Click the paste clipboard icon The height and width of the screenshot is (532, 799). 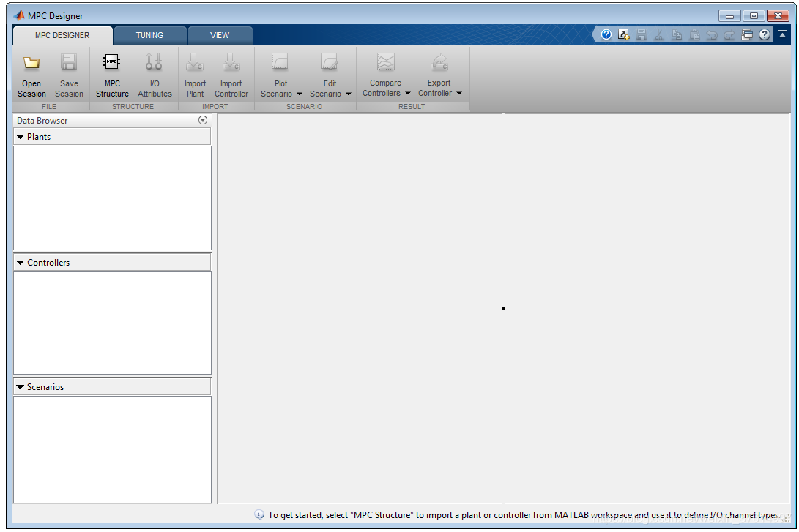(694, 34)
